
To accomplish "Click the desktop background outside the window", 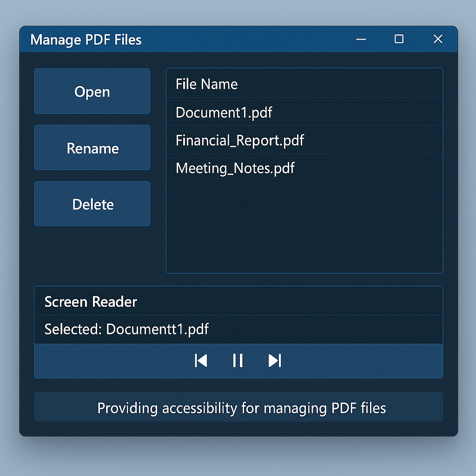I will [238, 458].
